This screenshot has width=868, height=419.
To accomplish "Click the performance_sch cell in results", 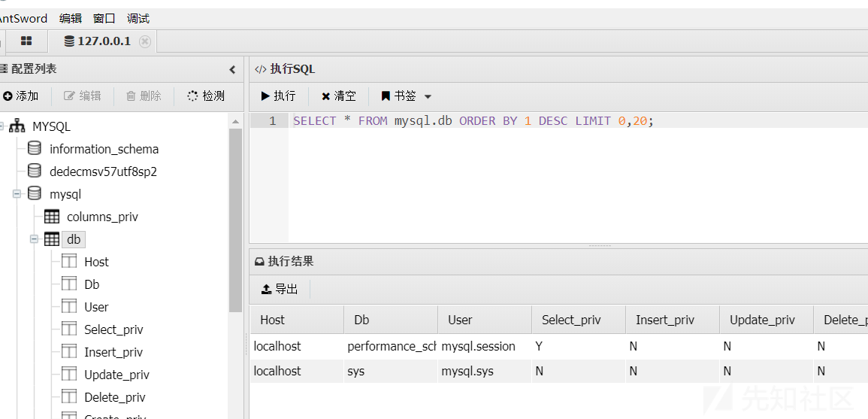I will (391, 346).
